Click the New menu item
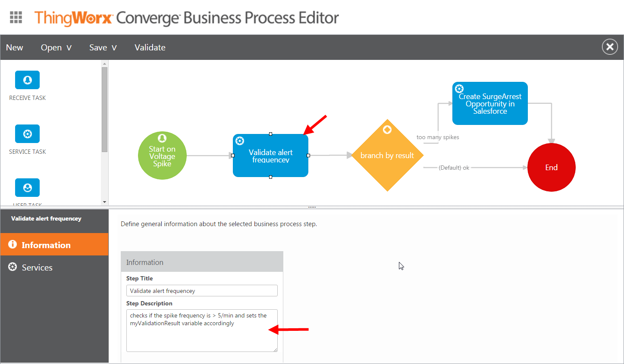624x364 pixels. [x=15, y=47]
